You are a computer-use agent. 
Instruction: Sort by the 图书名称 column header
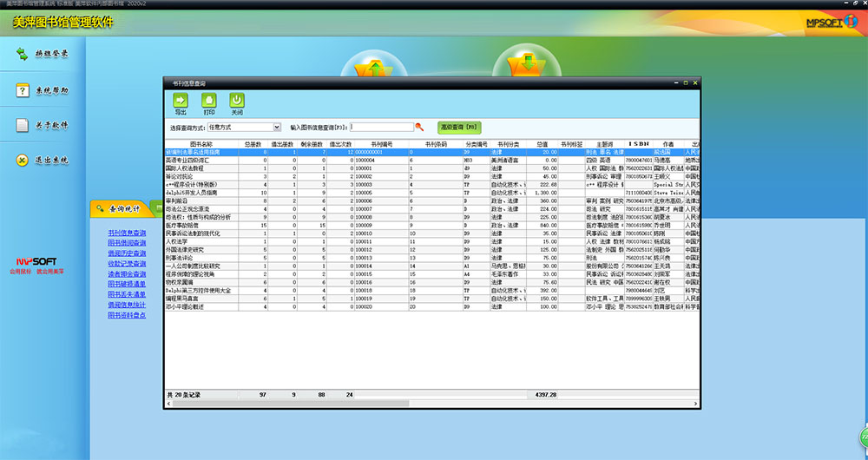coord(201,144)
